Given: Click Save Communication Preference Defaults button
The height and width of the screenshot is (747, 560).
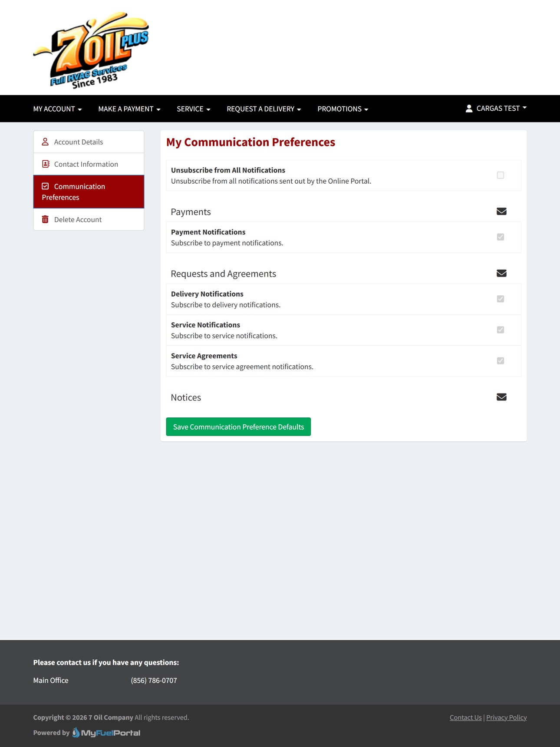Looking at the screenshot, I should tap(238, 427).
